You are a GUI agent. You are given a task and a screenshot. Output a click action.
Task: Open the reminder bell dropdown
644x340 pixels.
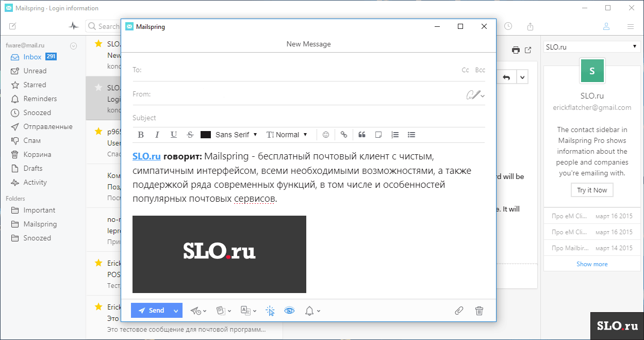[x=313, y=311]
